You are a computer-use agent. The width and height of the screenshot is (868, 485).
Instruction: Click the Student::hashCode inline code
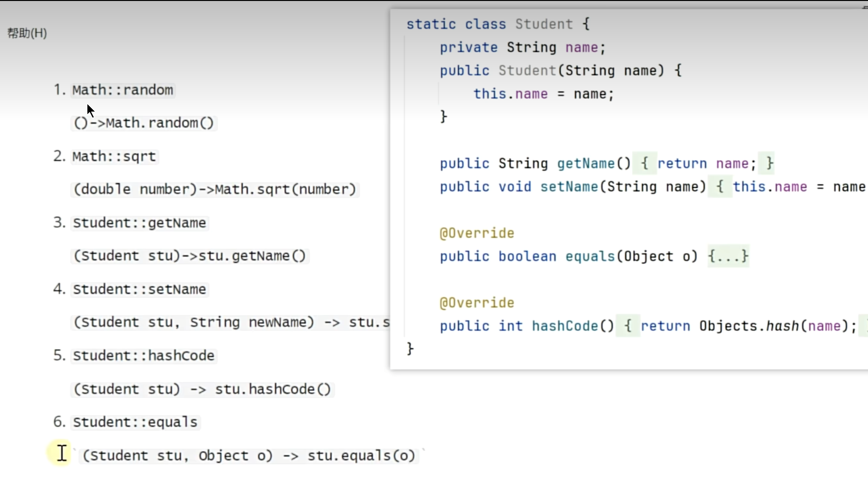(143, 356)
